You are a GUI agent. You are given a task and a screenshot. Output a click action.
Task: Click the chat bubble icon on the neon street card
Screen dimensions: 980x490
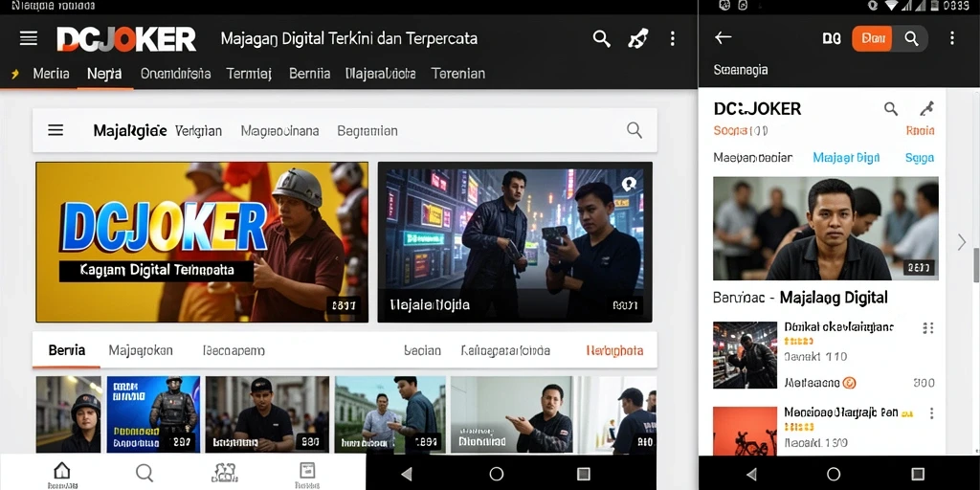[x=629, y=183]
